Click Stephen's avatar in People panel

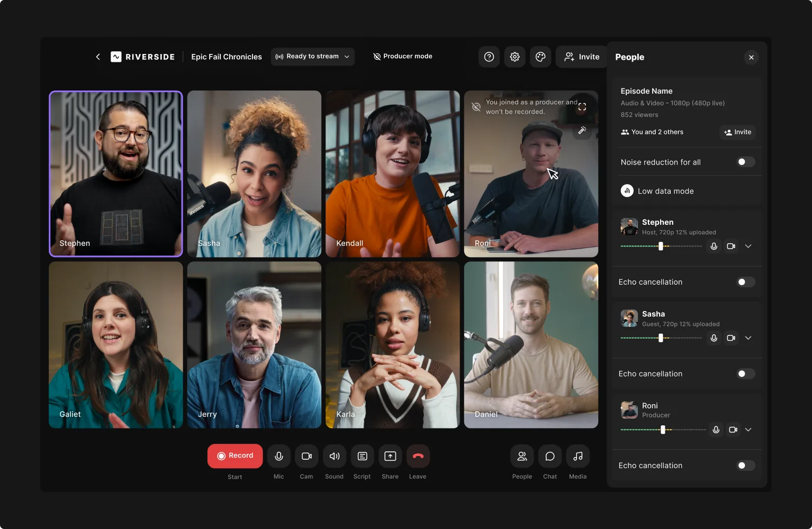pos(629,226)
